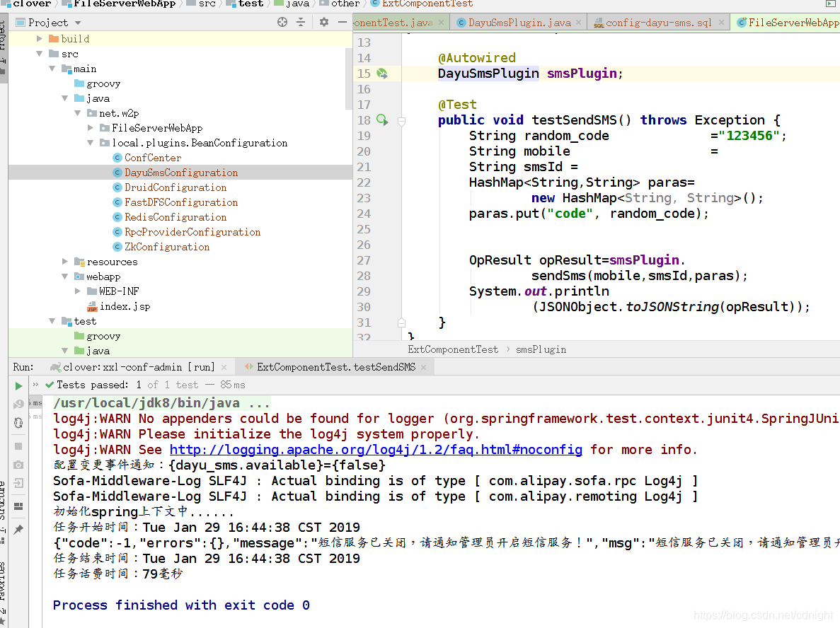Click the fold marker on line 18
This screenshot has height=628, width=840.
click(401, 122)
